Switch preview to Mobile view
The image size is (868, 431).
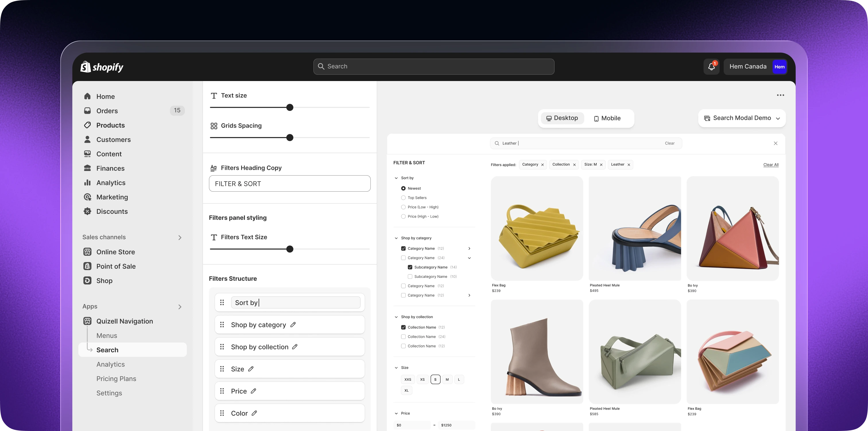click(x=607, y=118)
